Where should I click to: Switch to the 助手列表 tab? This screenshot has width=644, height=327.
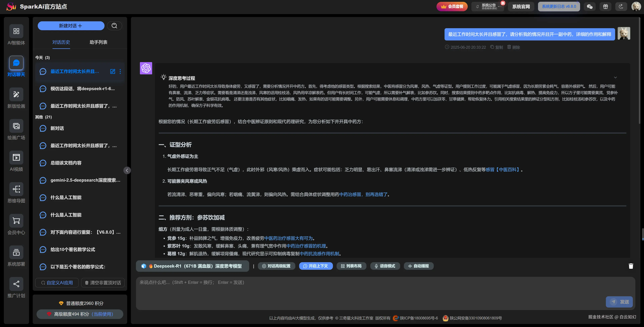98,42
